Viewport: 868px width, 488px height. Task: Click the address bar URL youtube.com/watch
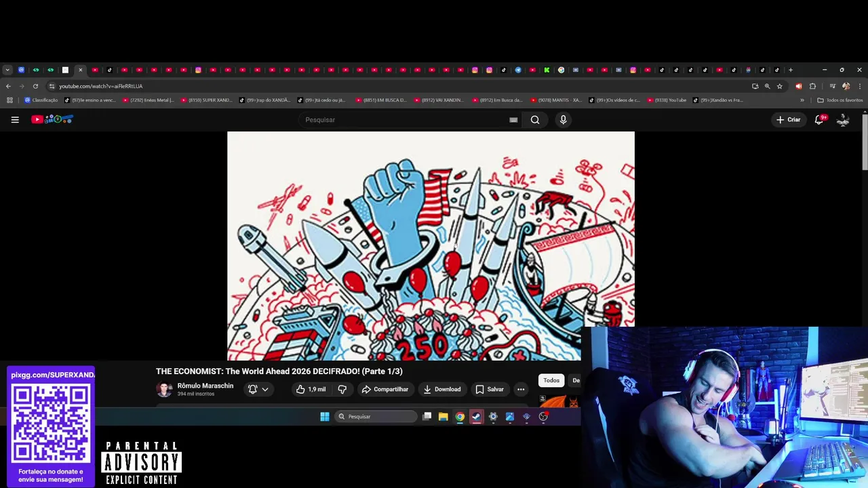pyautogui.click(x=100, y=86)
